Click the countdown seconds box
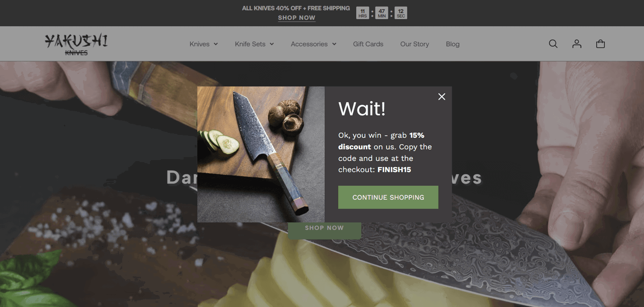 400,13
